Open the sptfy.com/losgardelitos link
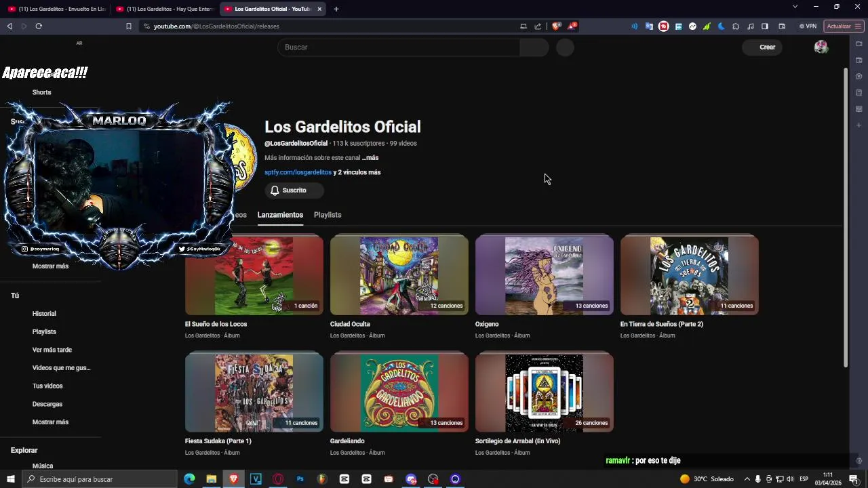Screen dimensions: 868x488 tap(298, 173)
